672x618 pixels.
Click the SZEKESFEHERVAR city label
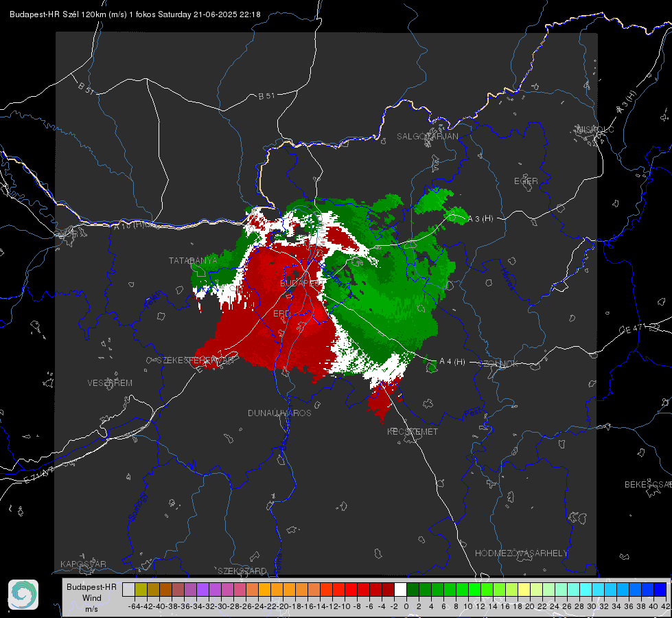(x=195, y=360)
